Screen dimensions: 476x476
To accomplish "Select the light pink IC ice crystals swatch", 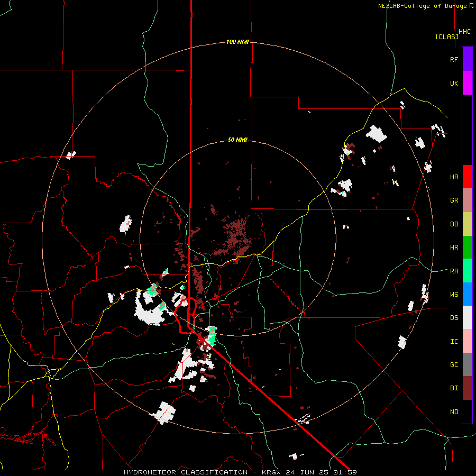I will click(467, 341).
